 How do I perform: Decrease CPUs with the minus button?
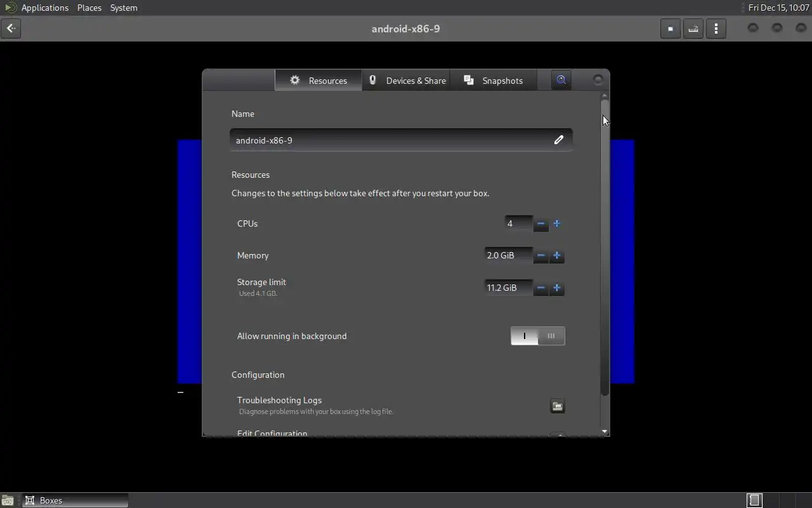(540, 224)
